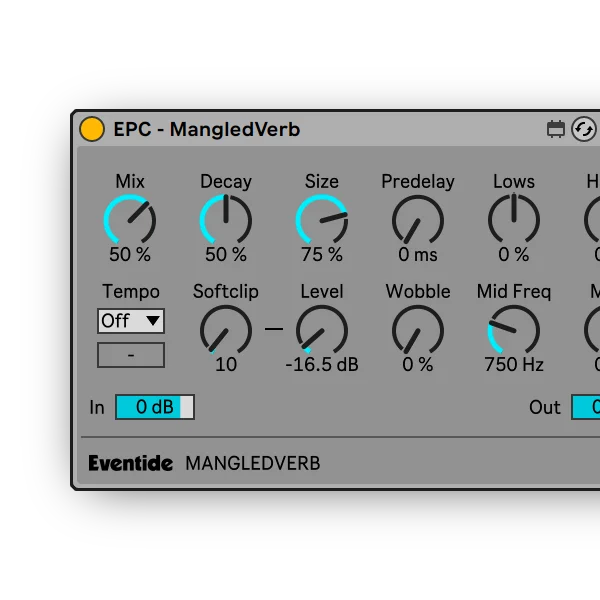This screenshot has height=600, width=600.
Task: Click the Size knob
Action: [322, 219]
